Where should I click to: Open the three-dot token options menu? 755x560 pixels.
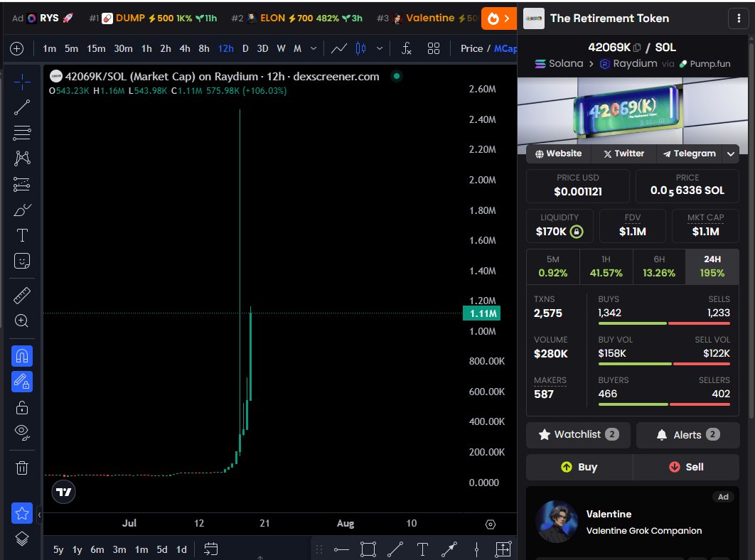pos(739,18)
